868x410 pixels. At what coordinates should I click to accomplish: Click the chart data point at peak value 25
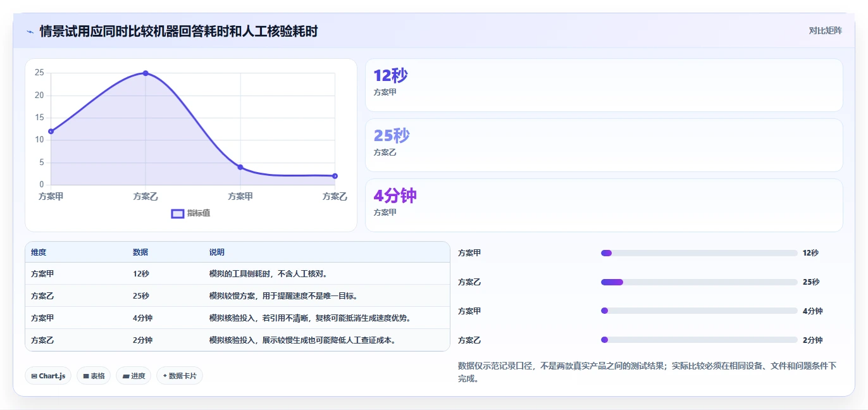(146, 73)
